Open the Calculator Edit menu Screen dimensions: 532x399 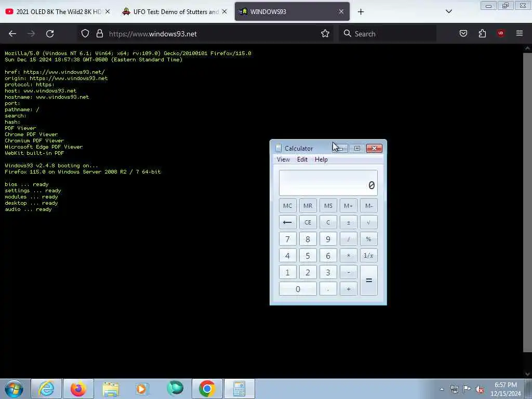[302, 159]
